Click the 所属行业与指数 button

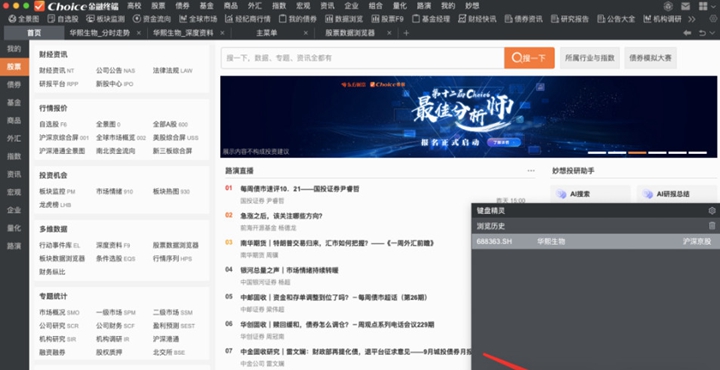tap(590, 58)
